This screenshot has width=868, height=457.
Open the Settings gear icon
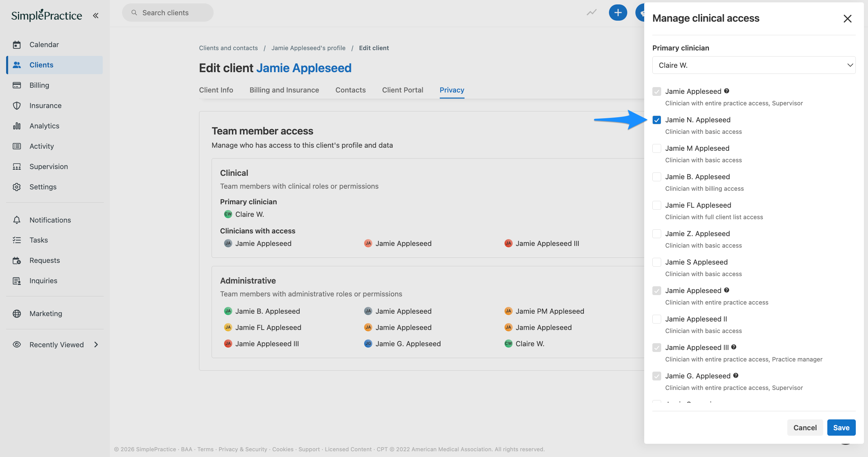[x=17, y=187]
